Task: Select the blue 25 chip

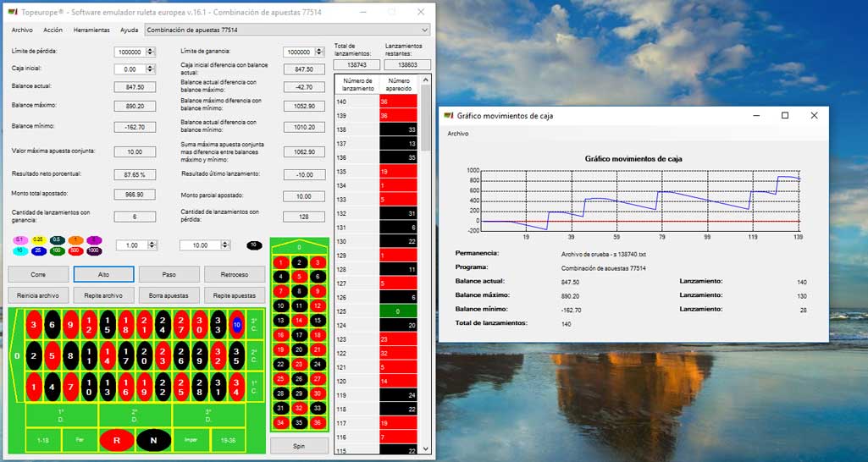Action: click(38, 250)
